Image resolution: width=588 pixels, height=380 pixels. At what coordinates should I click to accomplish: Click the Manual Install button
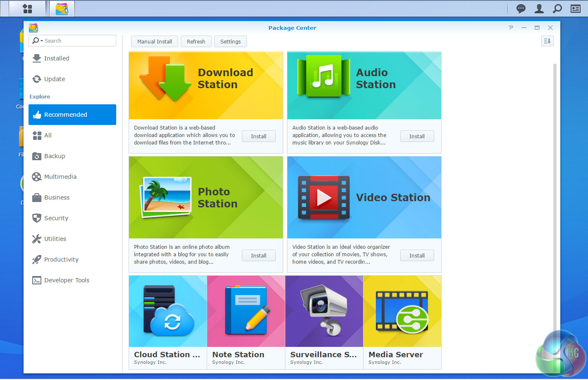click(155, 41)
